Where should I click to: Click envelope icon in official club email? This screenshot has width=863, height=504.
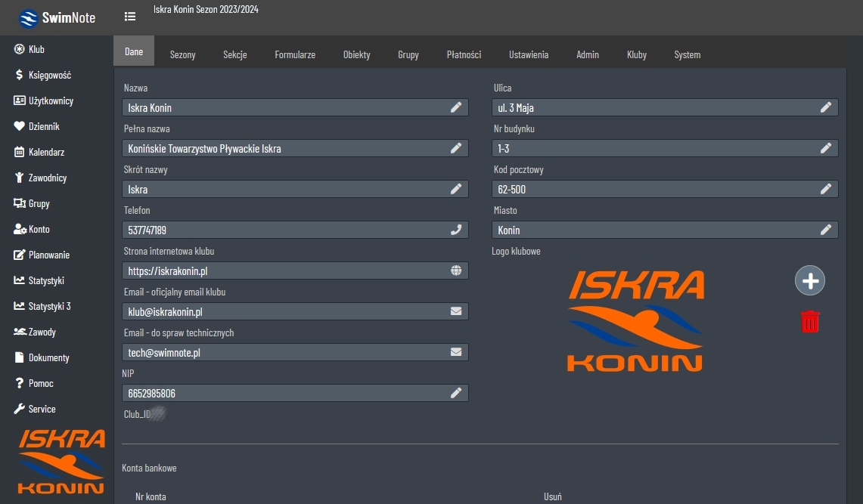(456, 311)
